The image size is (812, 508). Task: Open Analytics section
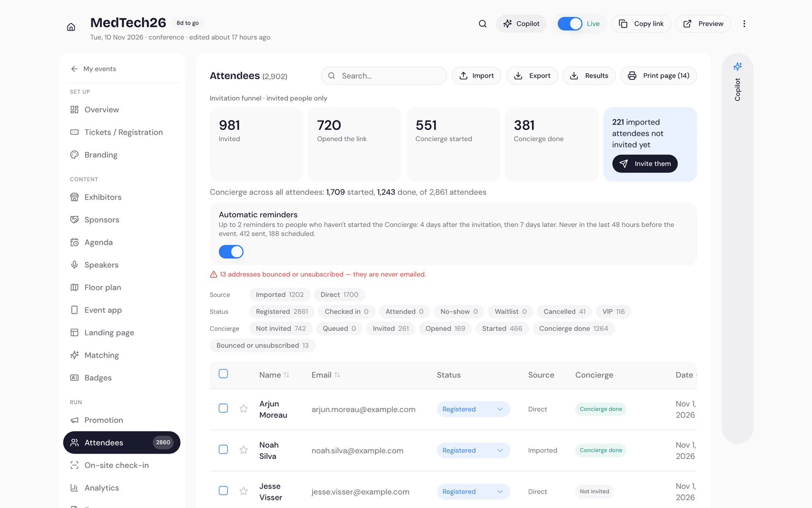coord(122,488)
